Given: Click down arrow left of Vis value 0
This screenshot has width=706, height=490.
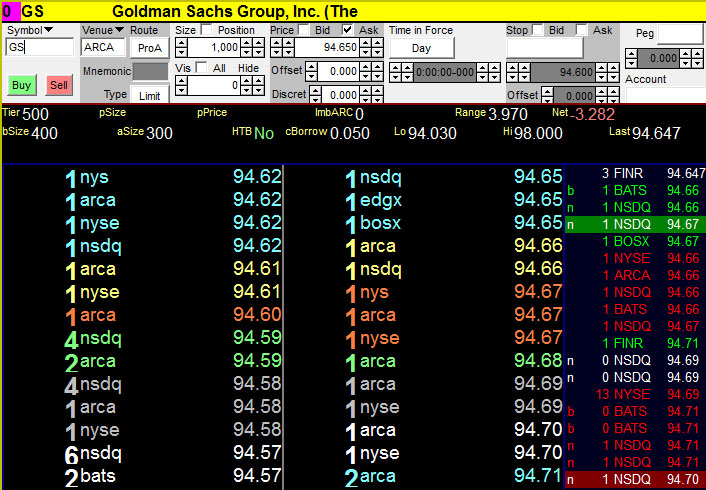Looking at the screenshot, I should (181, 90).
